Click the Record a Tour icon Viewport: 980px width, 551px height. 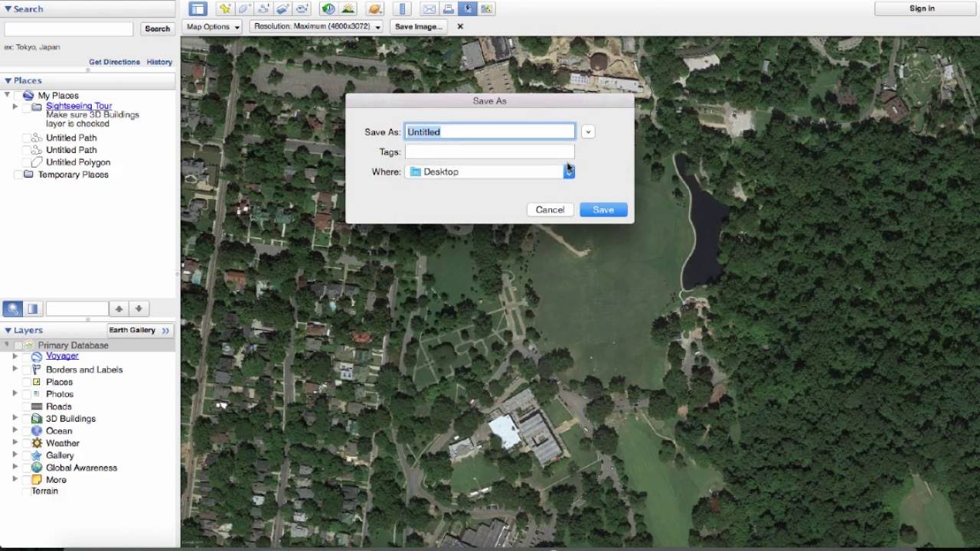click(x=302, y=9)
